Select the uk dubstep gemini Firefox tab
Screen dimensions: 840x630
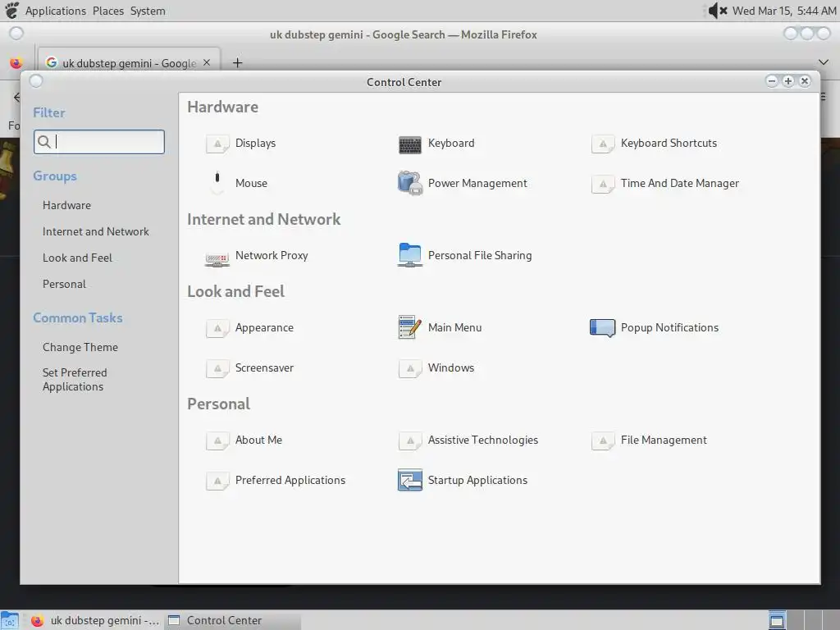129,62
